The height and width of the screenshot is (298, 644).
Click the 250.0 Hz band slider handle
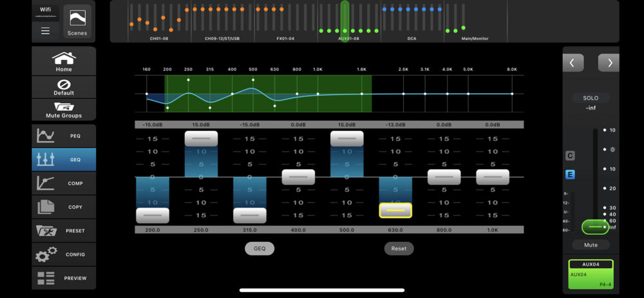click(x=201, y=139)
